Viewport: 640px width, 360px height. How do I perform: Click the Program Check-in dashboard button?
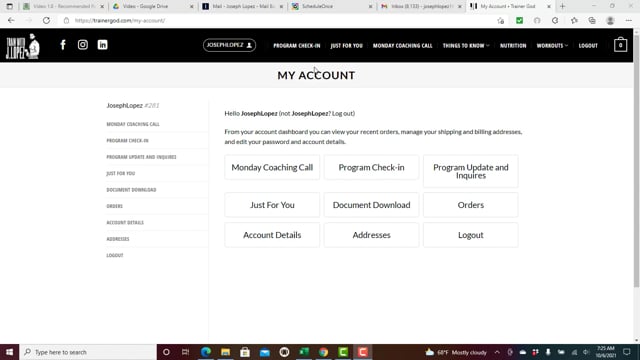pos(371,167)
